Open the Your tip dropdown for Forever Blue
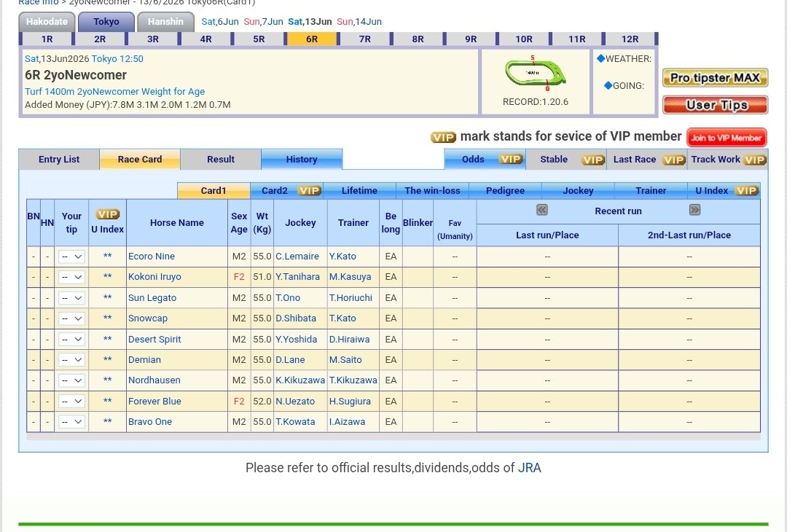787x532 pixels. (x=71, y=402)
